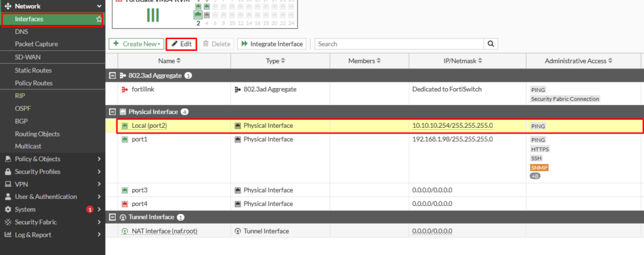Collapse the Tunnel Interface group
Screen dimensions: 644x255
pyautogui.click(x=112, y=217)
